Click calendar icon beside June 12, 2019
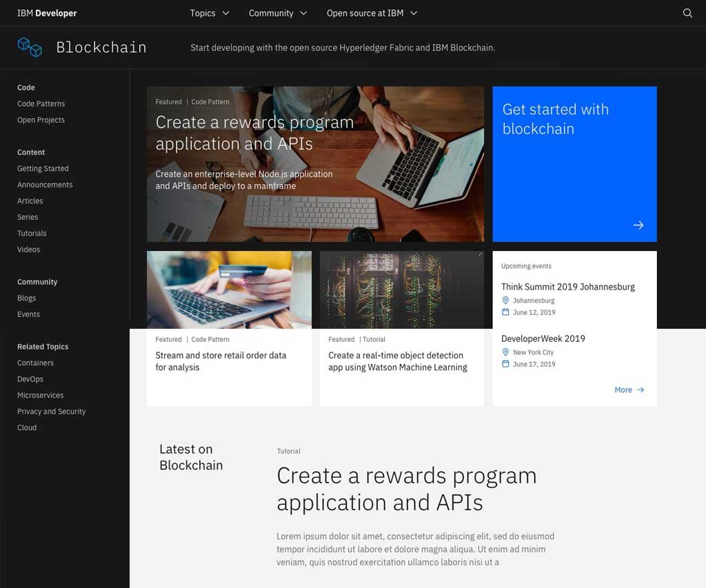This screenshot has height=588, width=706. [505, 312]
